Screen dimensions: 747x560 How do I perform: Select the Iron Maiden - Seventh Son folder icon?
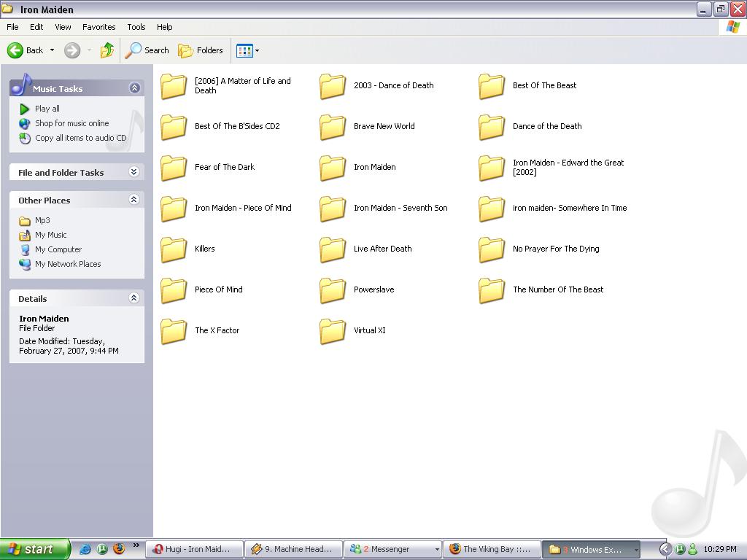tap(333, 209)
